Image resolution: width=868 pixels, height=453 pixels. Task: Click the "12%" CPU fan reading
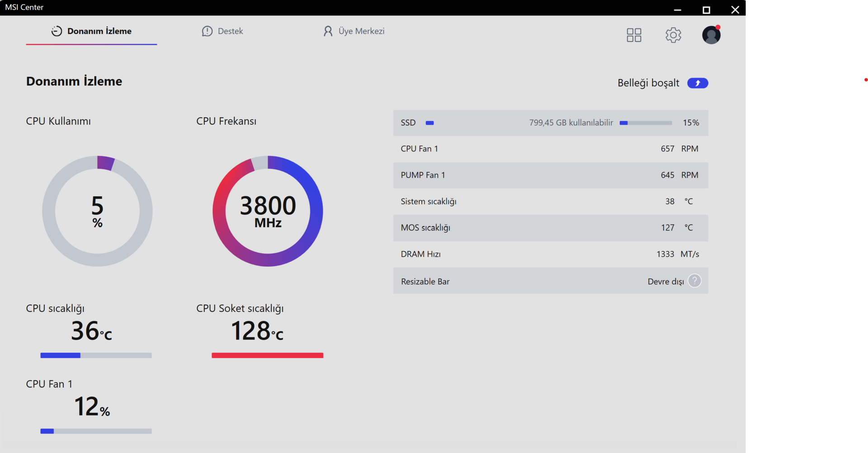click(92, 406)
